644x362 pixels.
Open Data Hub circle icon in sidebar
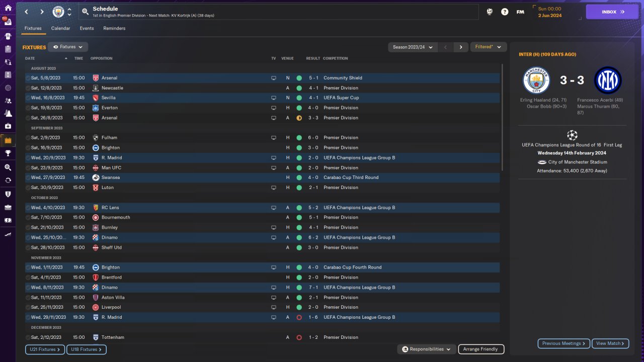[x=8, y=87]
